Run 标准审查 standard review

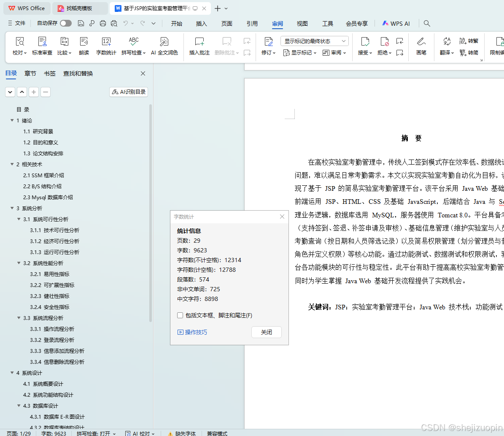(42, 46)
